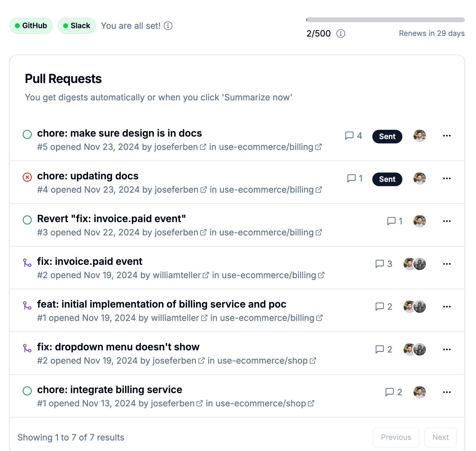Open the three-dot menu for 'fix: dropdown menu doesn't show'
Image resolution: width=476 pixels, height=451 pixels.
click(x=447, y=349)
